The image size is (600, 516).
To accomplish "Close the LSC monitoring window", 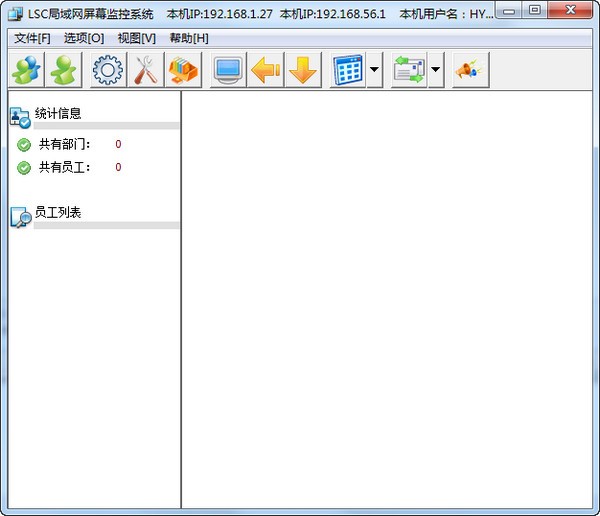I will [570, 11].
